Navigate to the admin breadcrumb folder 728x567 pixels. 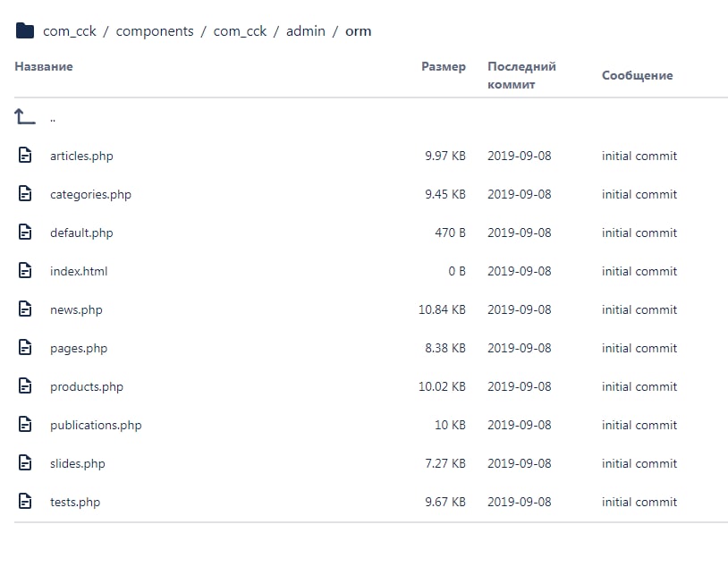point(306,31)
